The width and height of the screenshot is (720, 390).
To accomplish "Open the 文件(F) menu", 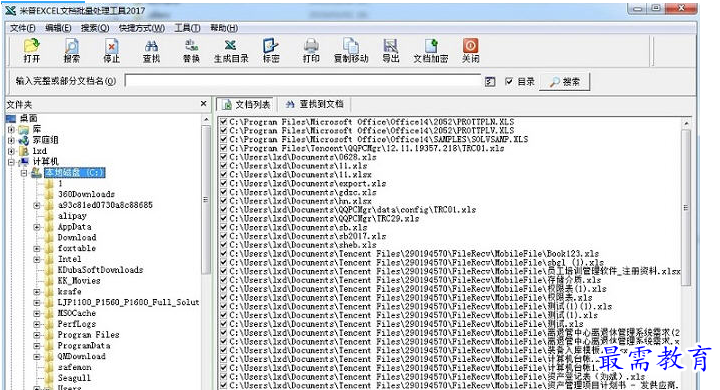I will [22, 28].
